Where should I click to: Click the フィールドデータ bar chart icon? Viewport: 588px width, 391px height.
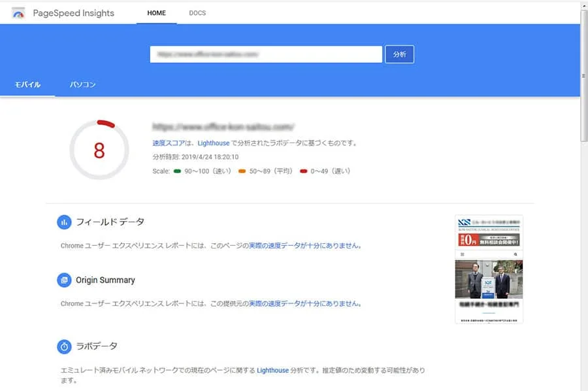pyautogui.click(x=64, y=222)
